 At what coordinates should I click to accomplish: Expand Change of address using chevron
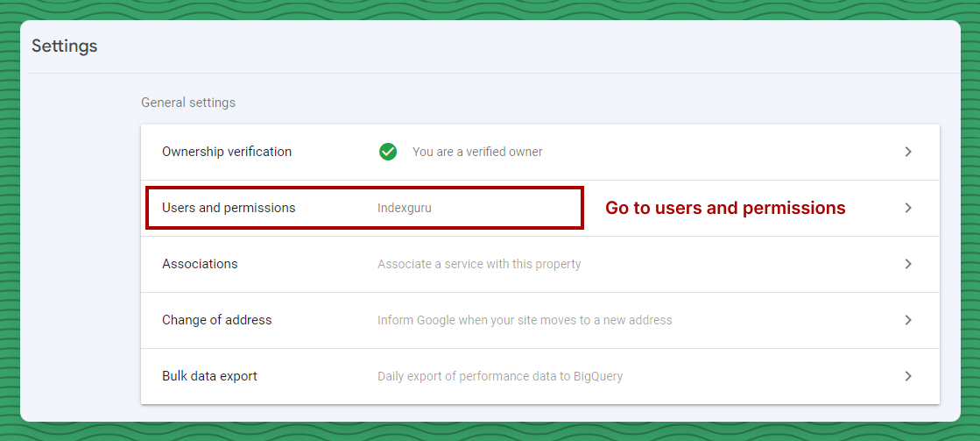click(x=908, y=320)
